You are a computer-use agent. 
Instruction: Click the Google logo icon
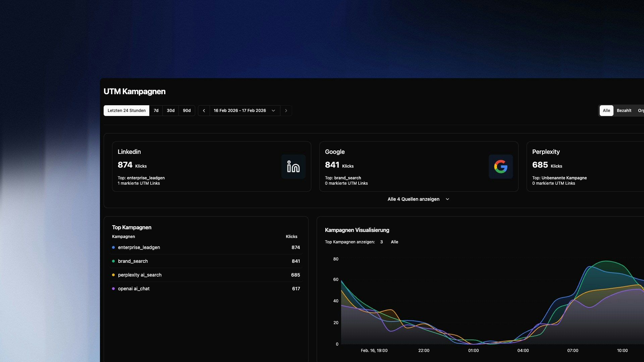pos(500,167)
